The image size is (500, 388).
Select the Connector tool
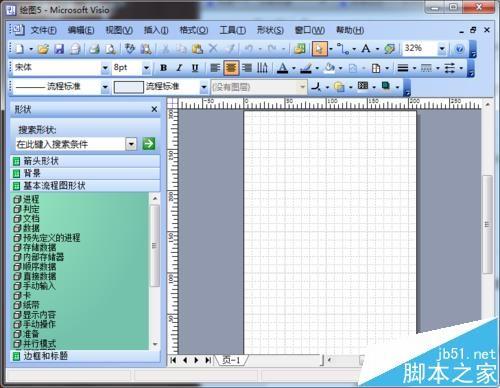pos(343,49)
